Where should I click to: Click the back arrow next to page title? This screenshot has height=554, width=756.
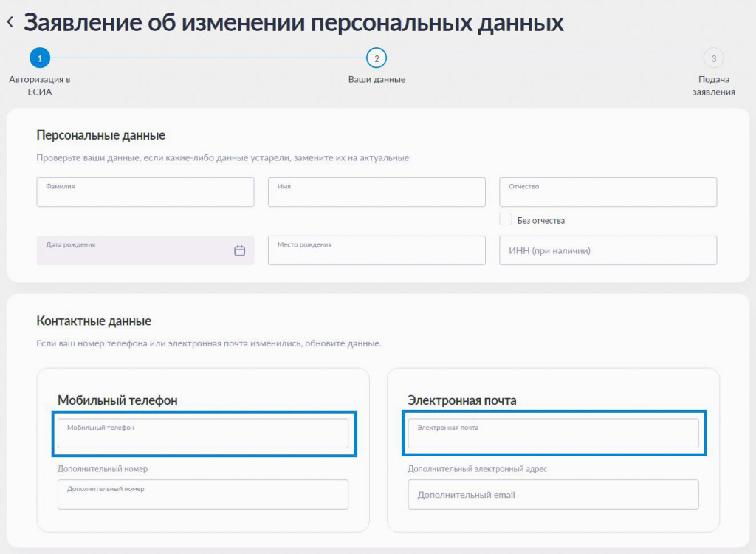(10, 22)
